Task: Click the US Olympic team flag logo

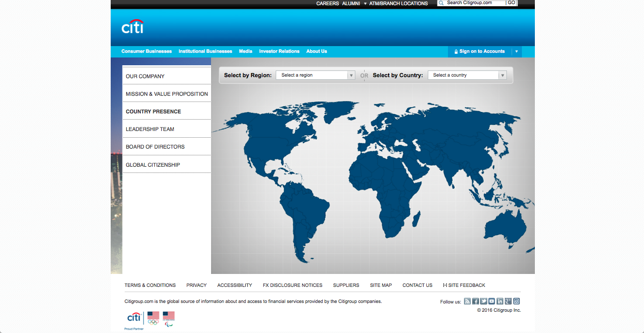Action: [x=153, y=318]
